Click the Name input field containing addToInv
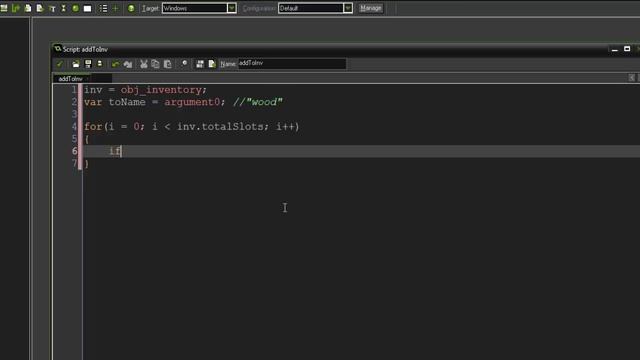 [292, 63]
